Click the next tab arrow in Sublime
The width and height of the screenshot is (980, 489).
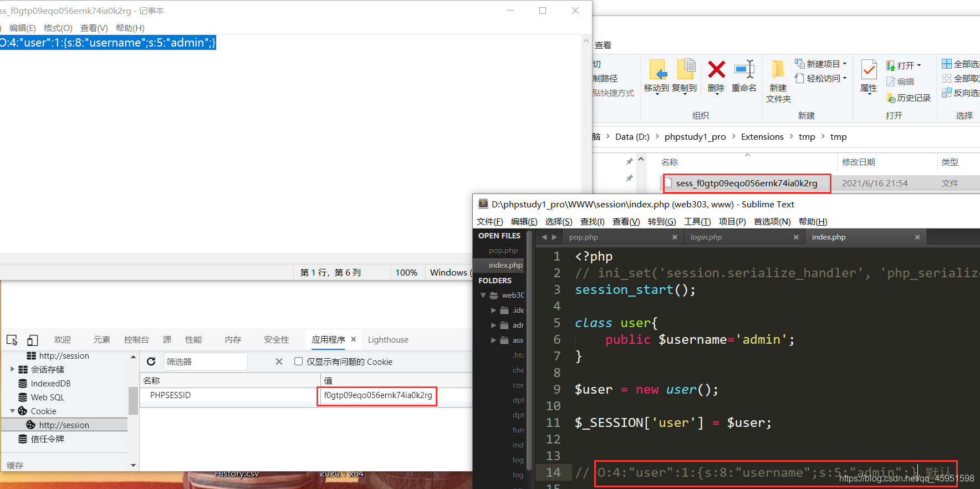point(554,237)
